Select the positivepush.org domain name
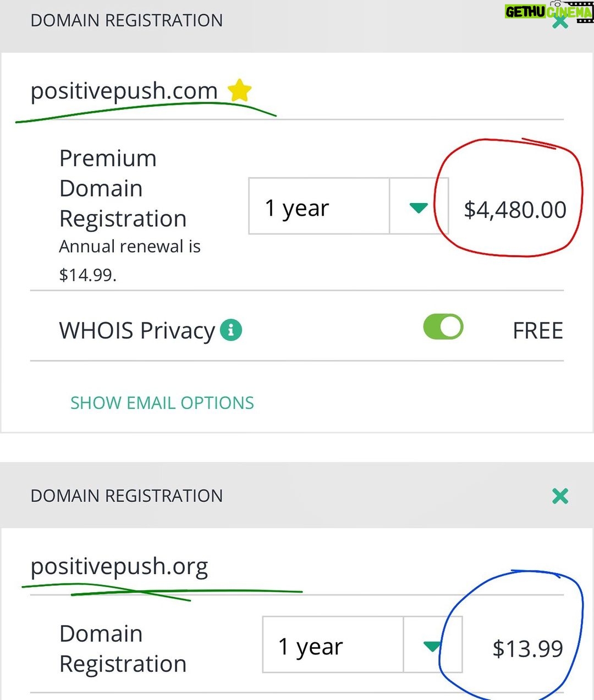Viewport: 594px width, 700px height. pos(119,567)
